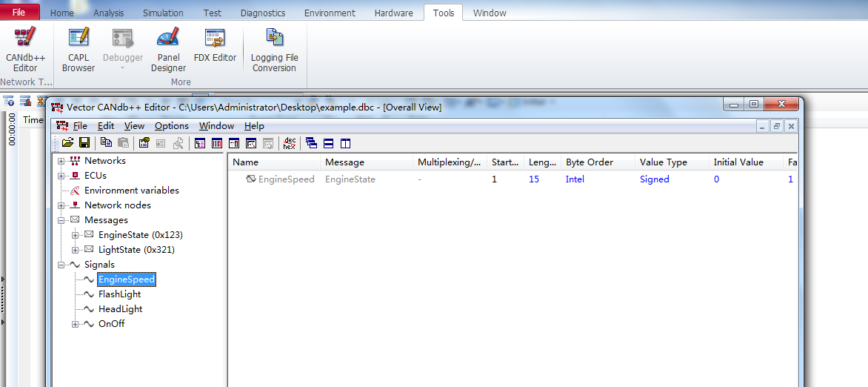Click the Copy icon in CANdb++ toolbar
Image resolution: width=868 pixels, height=387 pixels.
106,143
